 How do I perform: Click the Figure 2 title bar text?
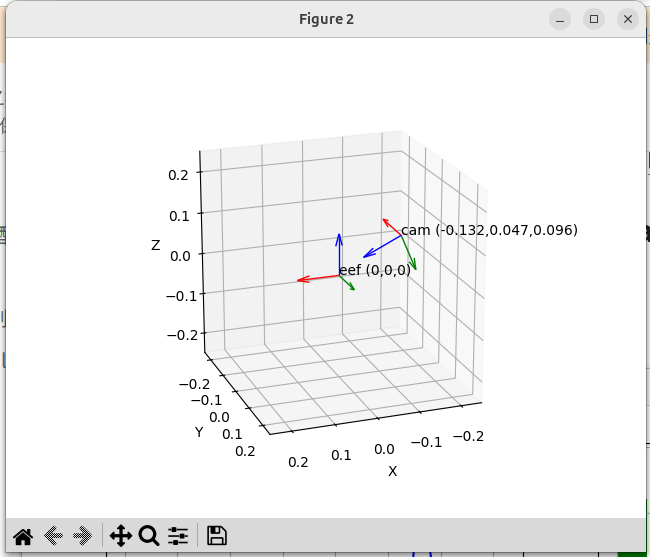(x=326, y=19)
